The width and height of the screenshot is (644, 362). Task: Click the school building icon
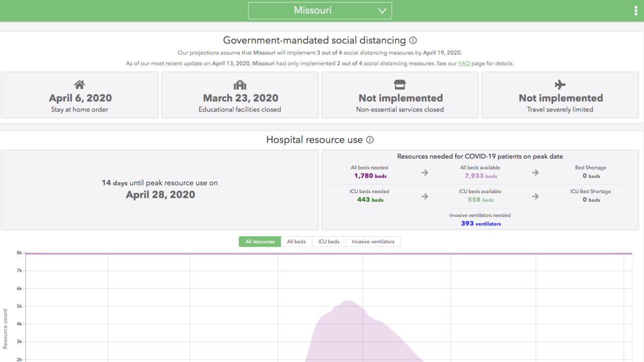[240, 84]
